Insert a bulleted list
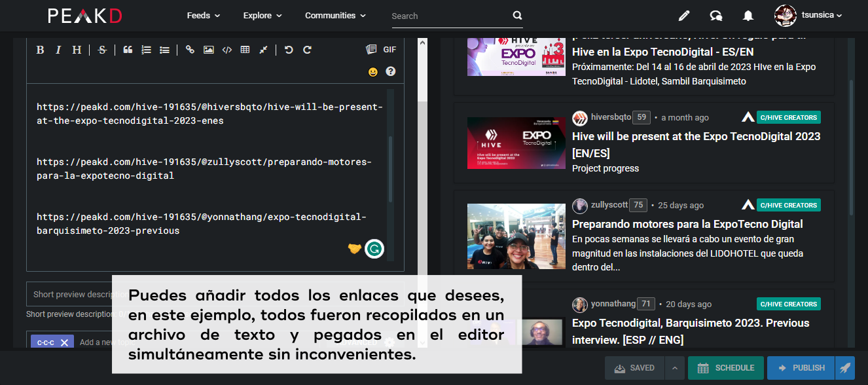Image resolution: width=868 pixels, height=385 pixels. click(x=164, y=50)
